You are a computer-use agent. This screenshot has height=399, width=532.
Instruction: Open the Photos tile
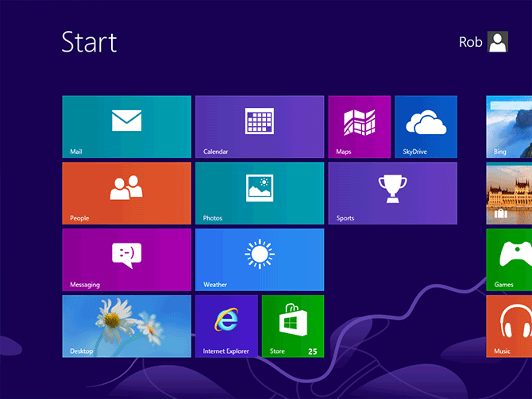[260, 193]
